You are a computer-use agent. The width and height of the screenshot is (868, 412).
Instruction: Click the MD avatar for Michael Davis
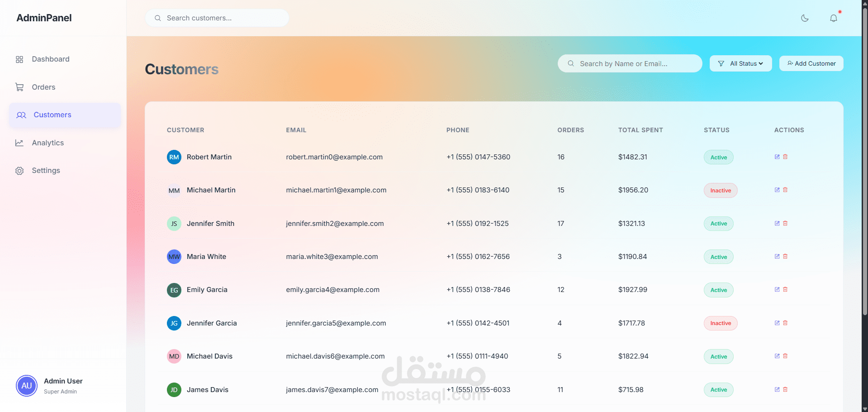[x=174, y=356]
